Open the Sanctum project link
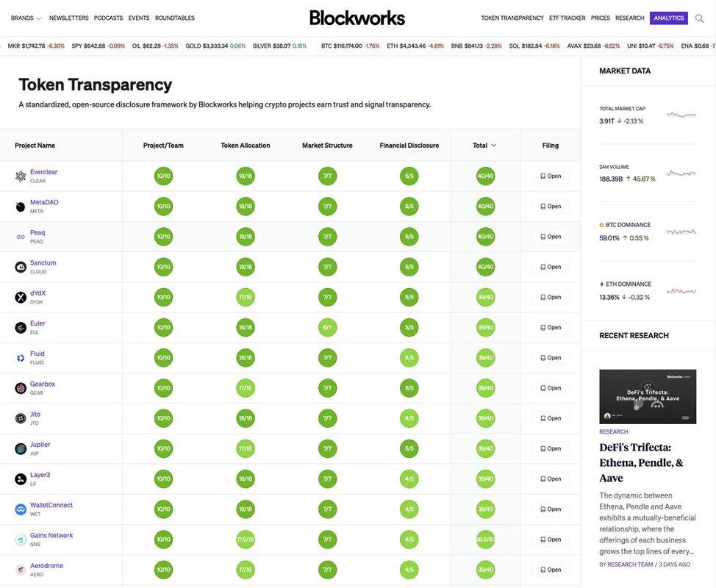The width and height of the screenshot is (716, 588). coord(43,263)
